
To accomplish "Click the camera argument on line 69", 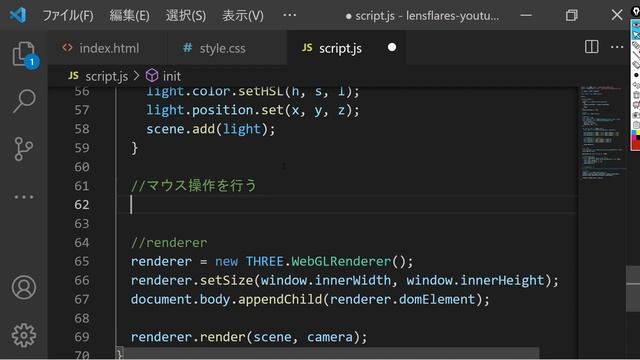I will 330,337.
